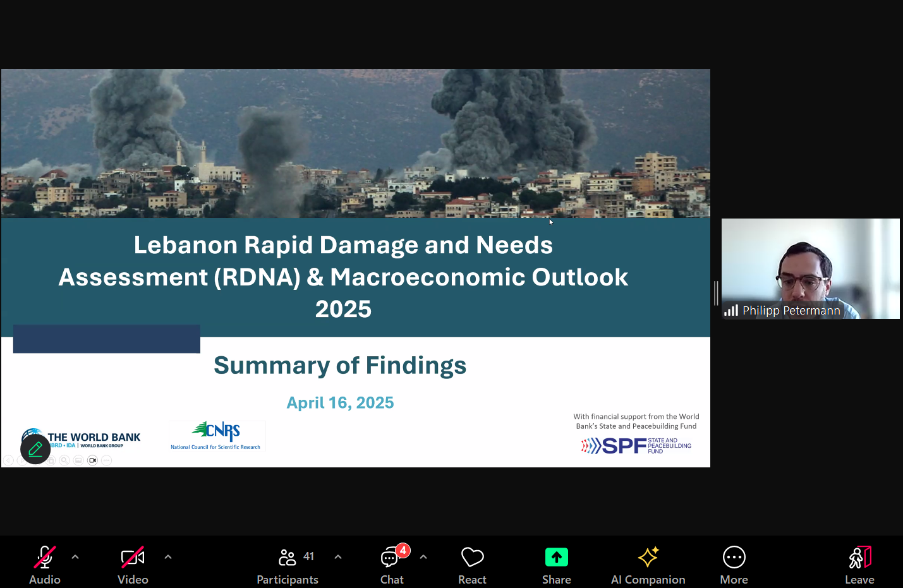Click participant name 'Philipp Petermann' label
The image size is (903, 588).
pyautogui.click(x=791, y=310)
